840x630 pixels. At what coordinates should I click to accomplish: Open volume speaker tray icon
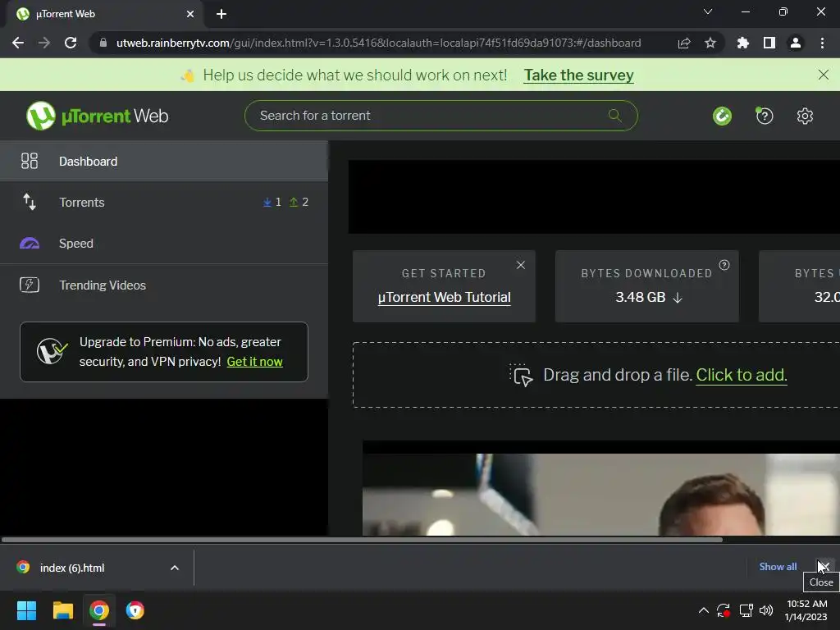[x=767, y=610]
